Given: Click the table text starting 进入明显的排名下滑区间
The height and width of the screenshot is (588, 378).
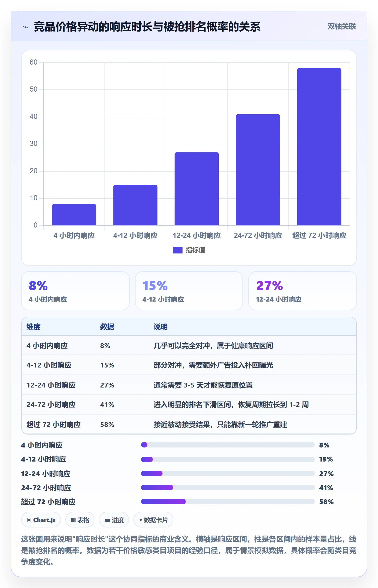Looking at the screenshot, I should 231,405.
